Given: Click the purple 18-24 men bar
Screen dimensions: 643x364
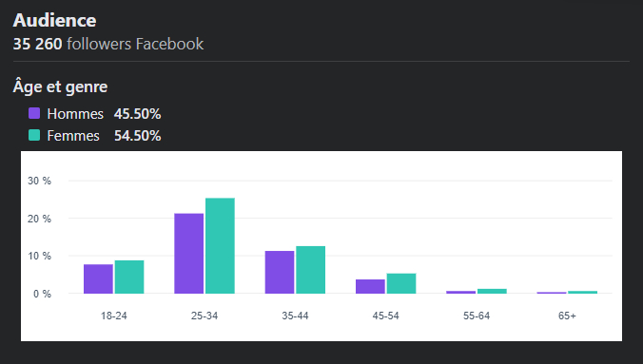Looking at the screenshot, I should [x=98, y=278].
